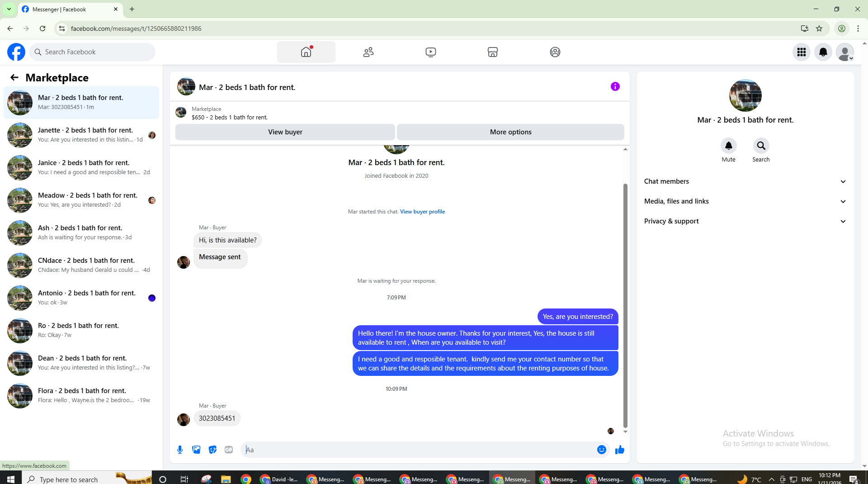Open the Cortana circle on the taskbar

click(x=163, y=479)
